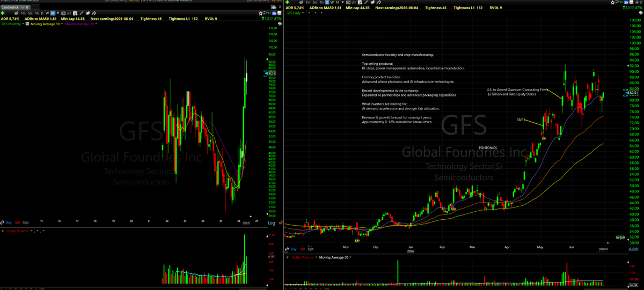This screenshot has width=644, height=290.
Task: Click Sell on left chart
Action: (x=18, y=222)
